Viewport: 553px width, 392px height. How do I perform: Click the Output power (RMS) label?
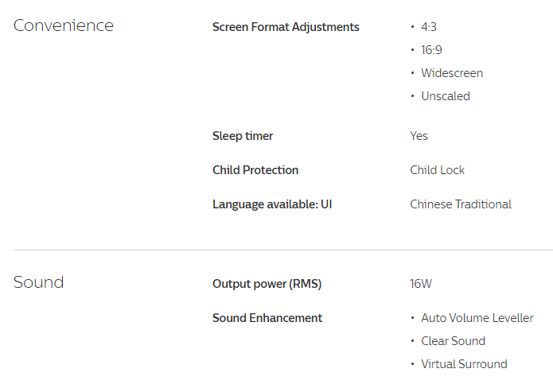coord(267,284)
